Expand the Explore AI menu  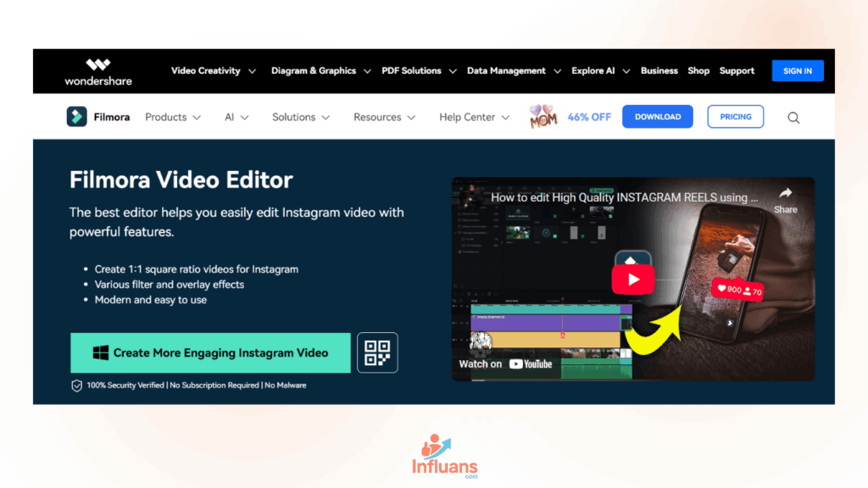600,71
